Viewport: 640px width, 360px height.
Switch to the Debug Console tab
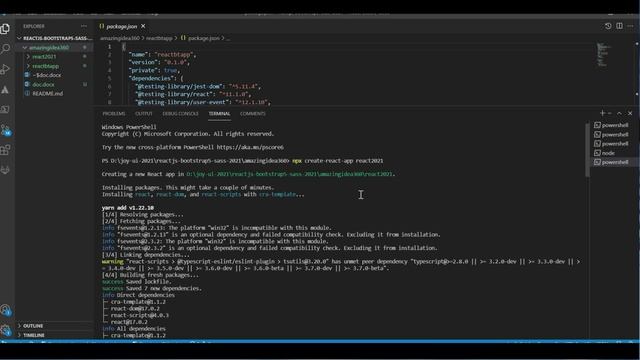[180, 113]
